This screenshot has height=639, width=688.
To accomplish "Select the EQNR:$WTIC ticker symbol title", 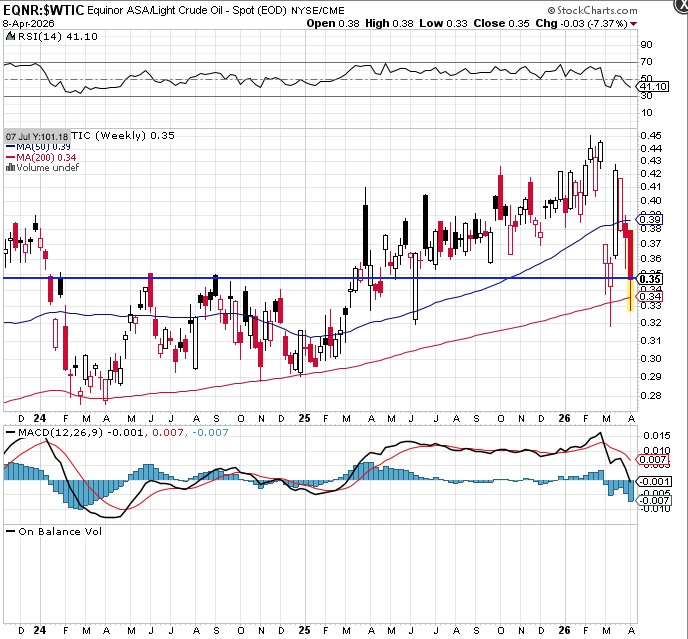I will pyautogui.click(x=43, y=10).
